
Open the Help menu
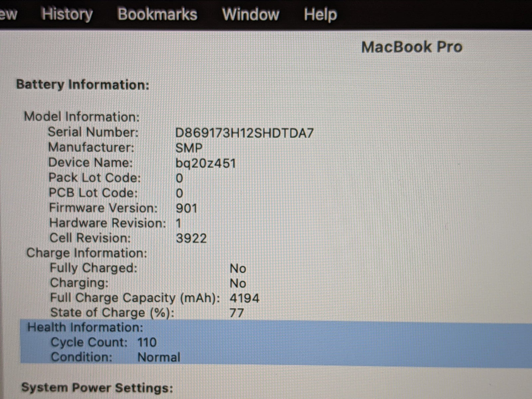(x=320, y=14)
